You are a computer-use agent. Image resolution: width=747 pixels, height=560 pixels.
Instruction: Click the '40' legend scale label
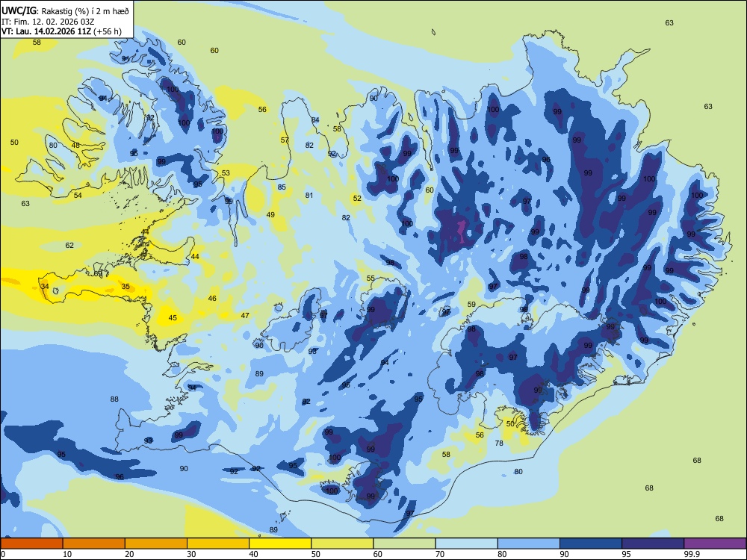(253, 554)
